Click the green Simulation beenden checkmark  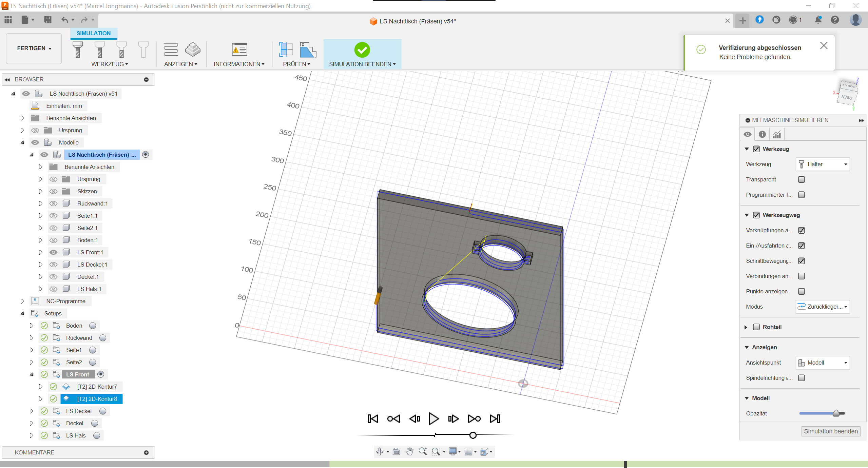click(x=362, y=50)
